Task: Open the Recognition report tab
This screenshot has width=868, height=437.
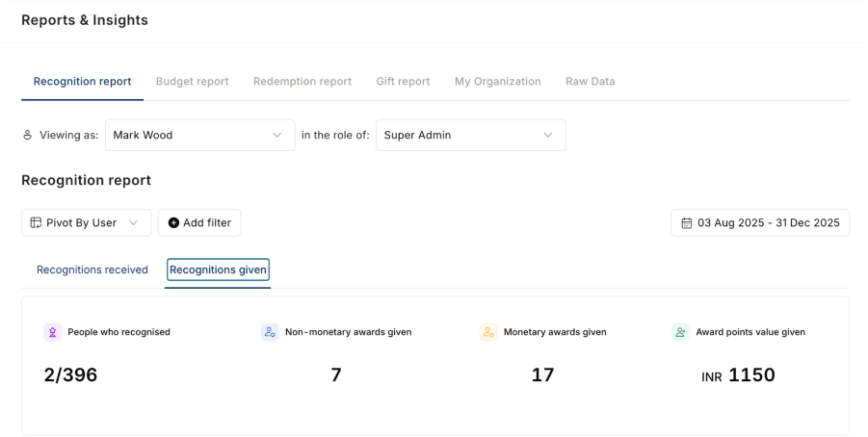Action: [x=82, y=81]
